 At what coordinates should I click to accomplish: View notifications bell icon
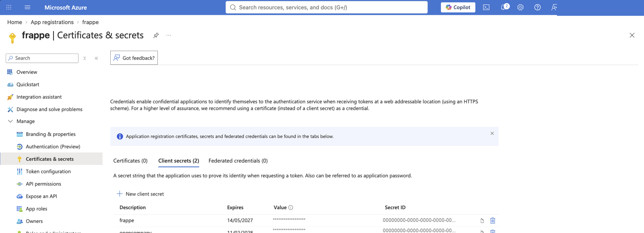coord(504,7)
